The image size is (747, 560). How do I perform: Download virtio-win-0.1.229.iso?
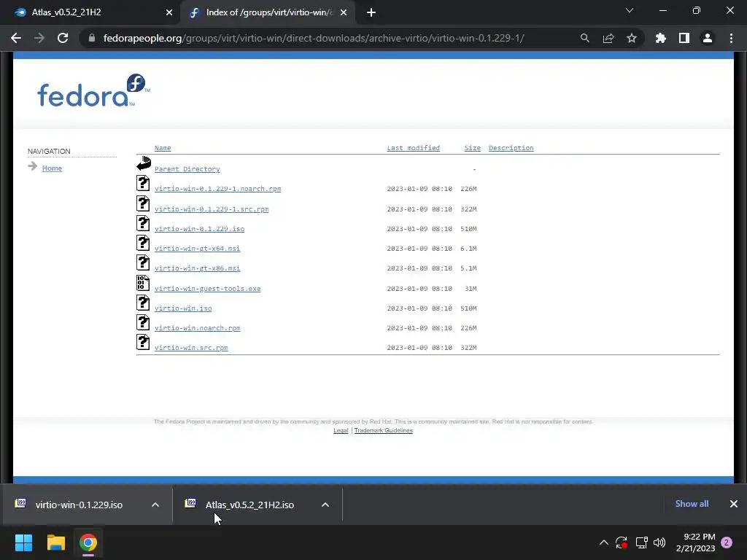point(199,229)
